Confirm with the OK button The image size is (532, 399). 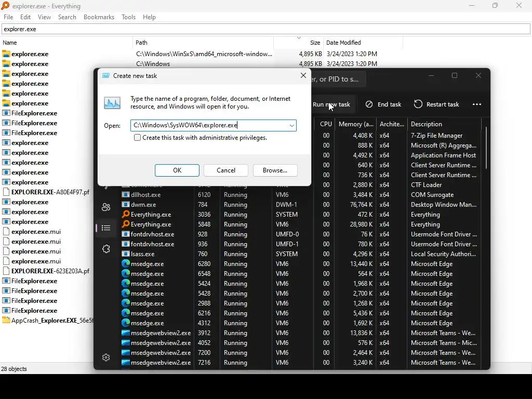(x=177, y=170)
